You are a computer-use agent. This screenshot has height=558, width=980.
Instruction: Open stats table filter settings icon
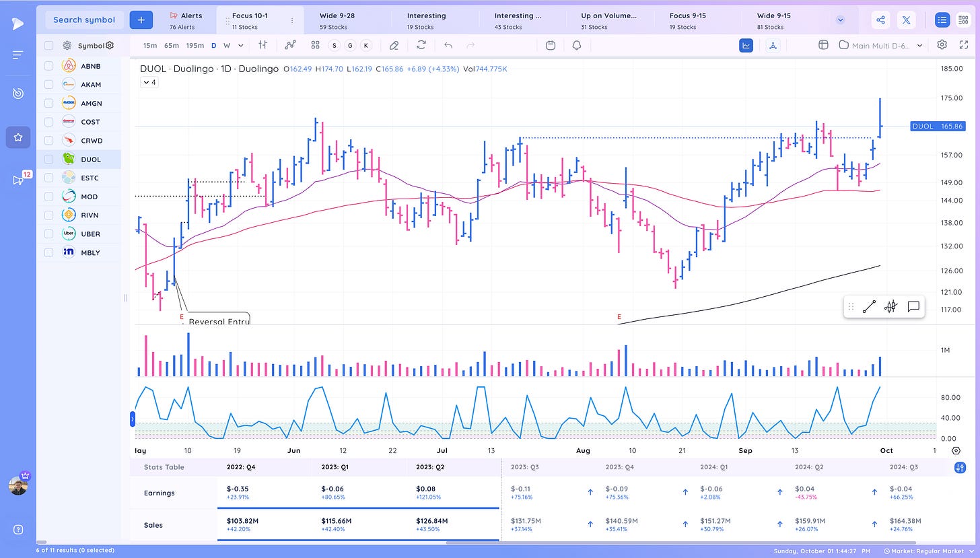tap(959, 467)
